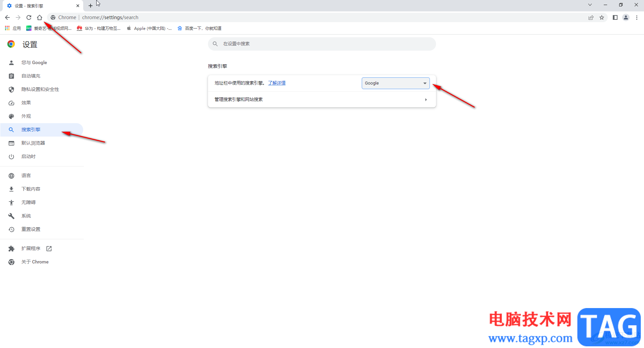The image size is (644, 348).
Task: Open the 无障碍 accessibility section
Action: 42,202
